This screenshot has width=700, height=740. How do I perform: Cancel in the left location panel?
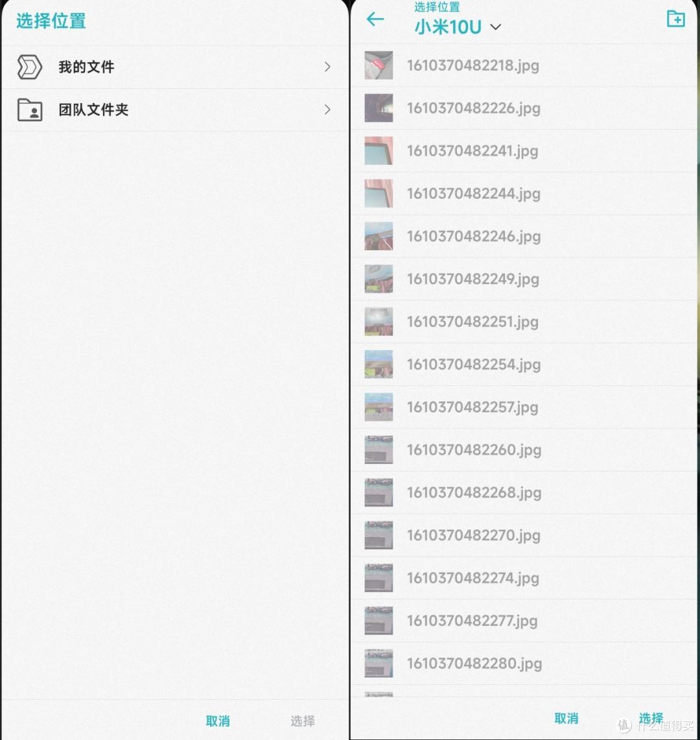pyautogui.click(x=218, y=721)
